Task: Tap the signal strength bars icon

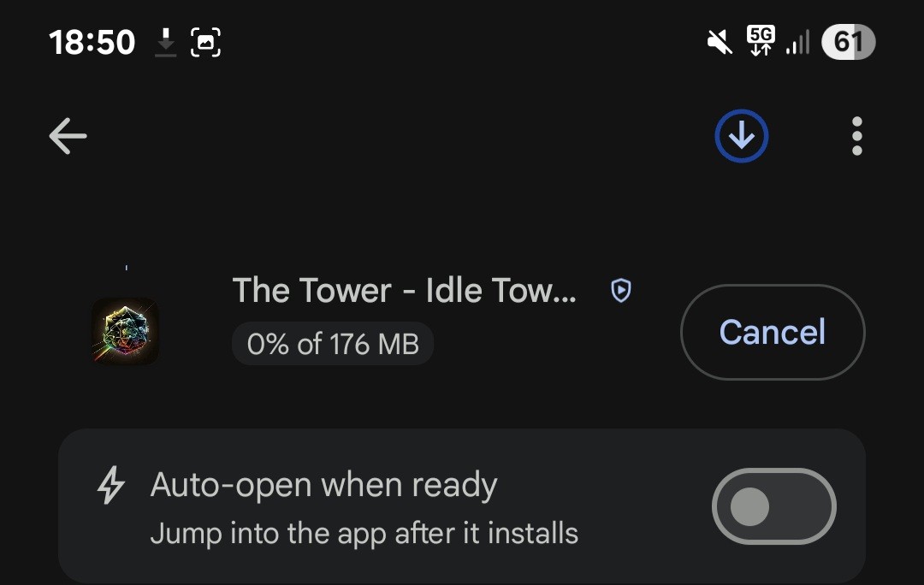Action: tap(797, 41)
